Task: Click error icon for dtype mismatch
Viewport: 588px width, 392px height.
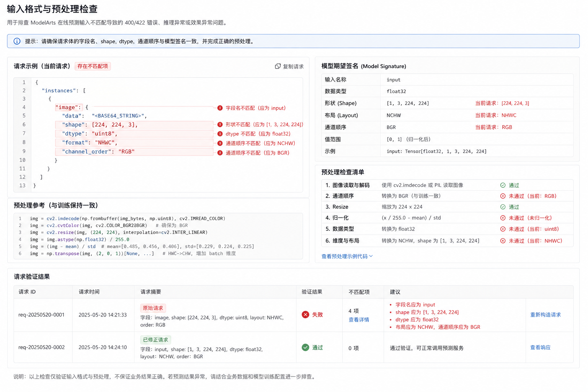Action: pyautogui.click(x=220, y=134)
